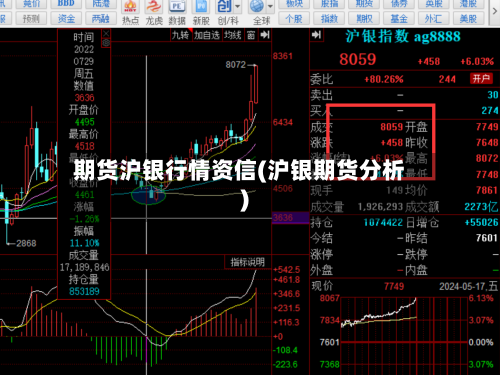Screen dimensions: 500x375
Task: Toggle the 均线 moving average lines
Action: coord(233,35)
